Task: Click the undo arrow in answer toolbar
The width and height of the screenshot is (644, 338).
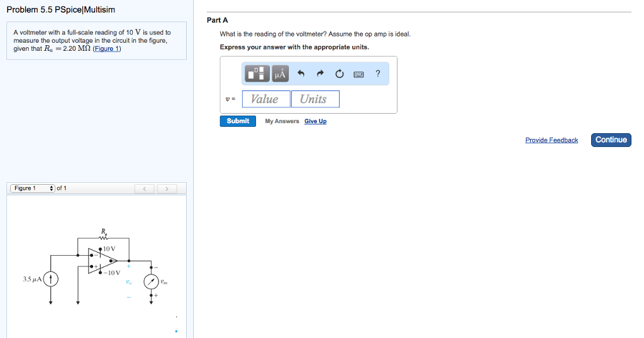Action: [x=301, y=74]
